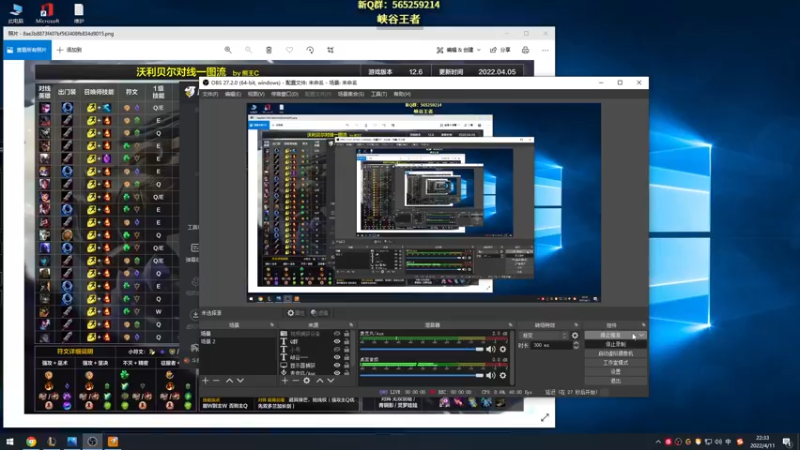The height and width of the screenshot is (450, 800).
Task: Open the OBS 停靠窗口(D) menu
Action: tap(285, 94)
